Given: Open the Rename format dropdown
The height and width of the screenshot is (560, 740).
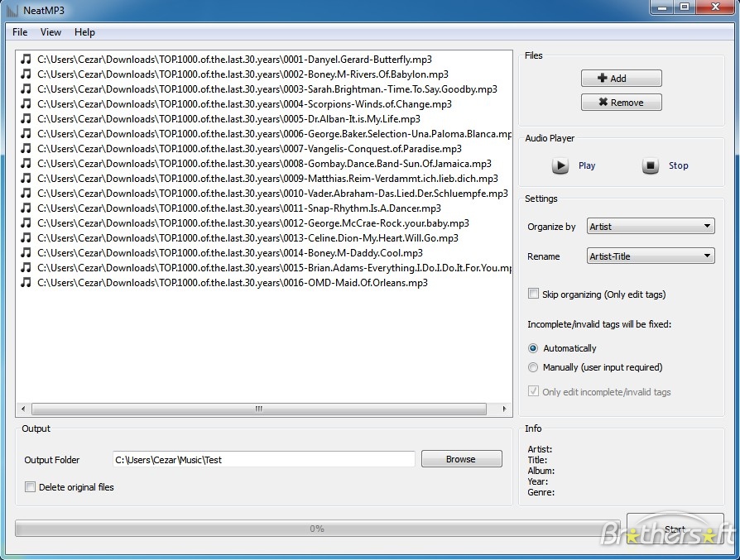Looking at the screenshot, I should pos(651,256).
